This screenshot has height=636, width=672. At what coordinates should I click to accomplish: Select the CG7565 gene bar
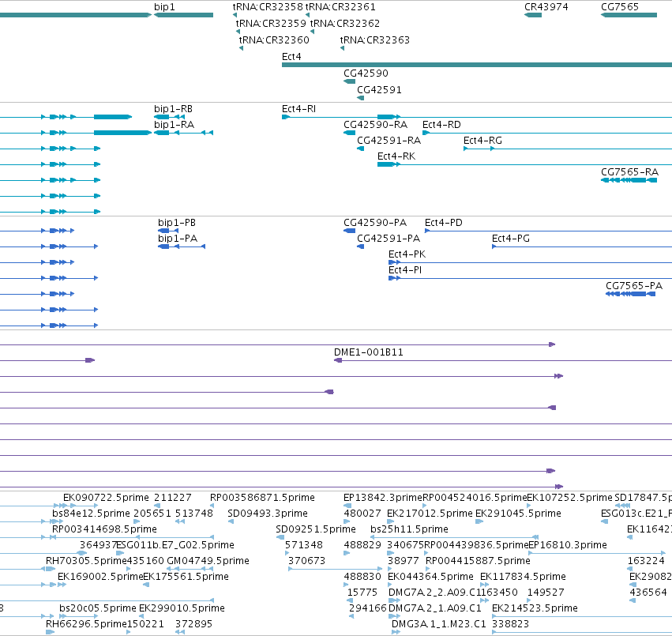(x=629, y=15)
